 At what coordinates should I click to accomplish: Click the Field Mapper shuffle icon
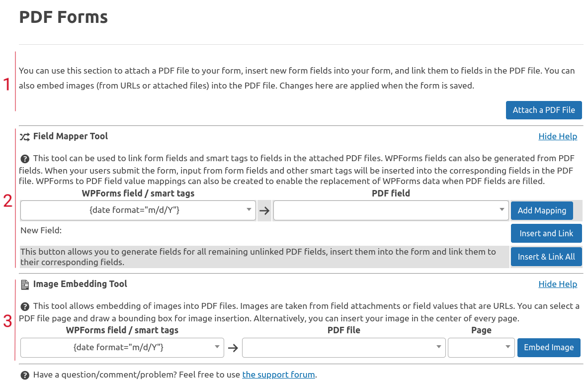[x=25, y=137]
